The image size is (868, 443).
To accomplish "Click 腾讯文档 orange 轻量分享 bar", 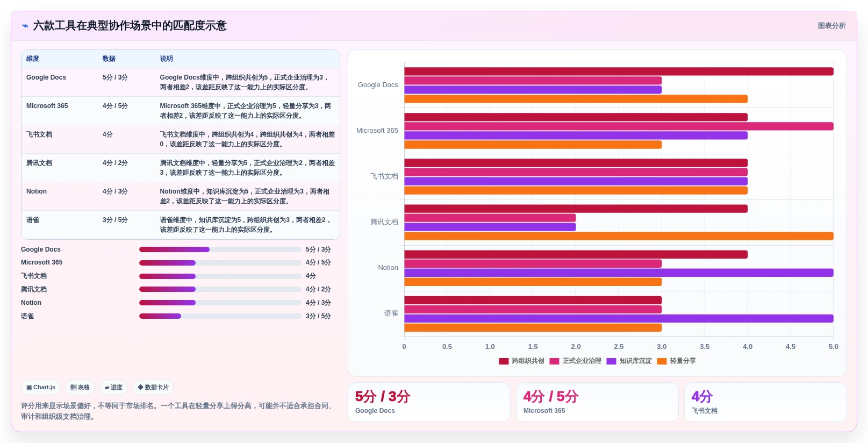I will tap(619, 236).
